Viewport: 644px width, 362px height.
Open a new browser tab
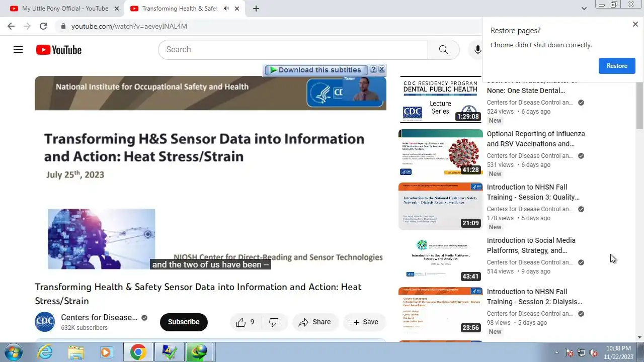click(x=256, y=9)
